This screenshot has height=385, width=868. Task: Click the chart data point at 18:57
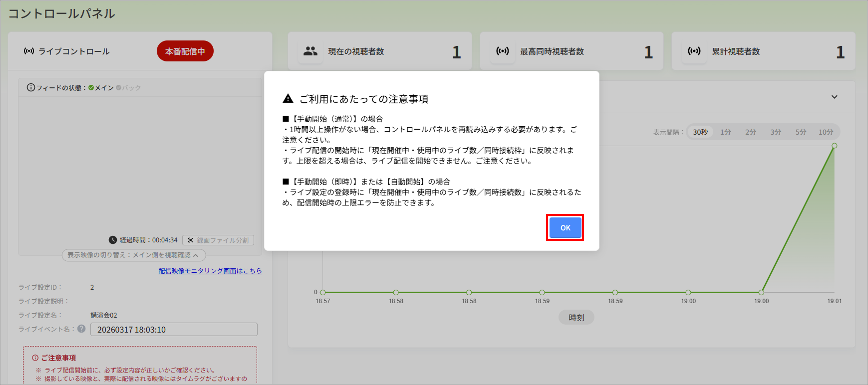(x=323, y=292)
